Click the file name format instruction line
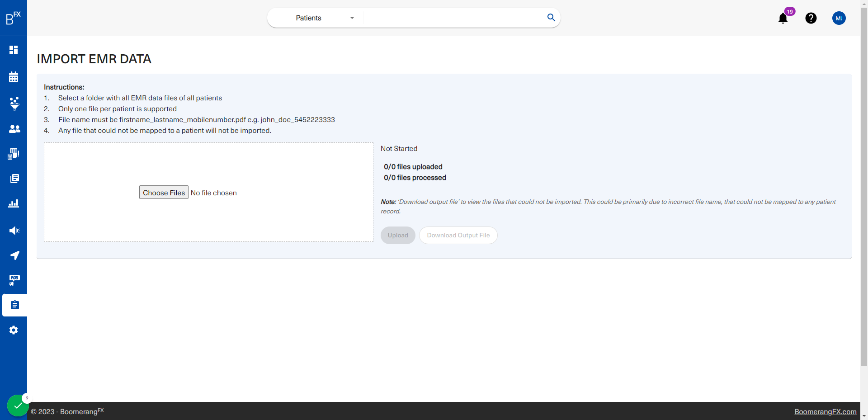This screenshot has width=868, height=420. click(197, 120)
